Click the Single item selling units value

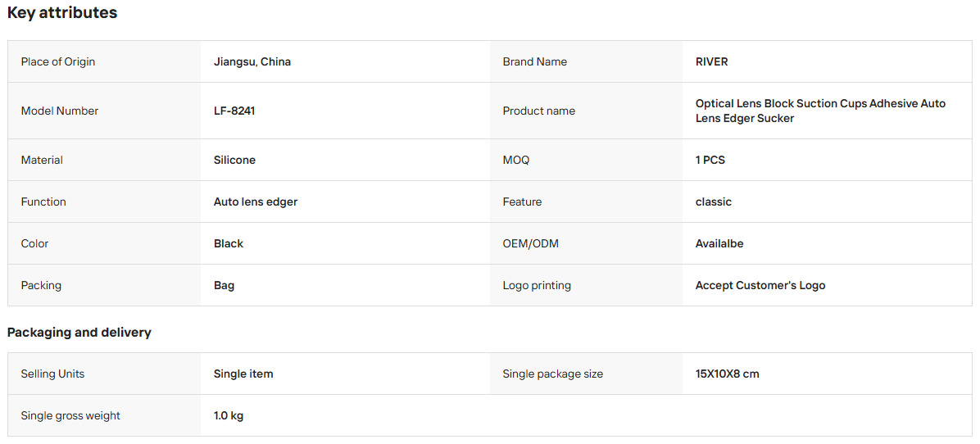tap(243, 374)
